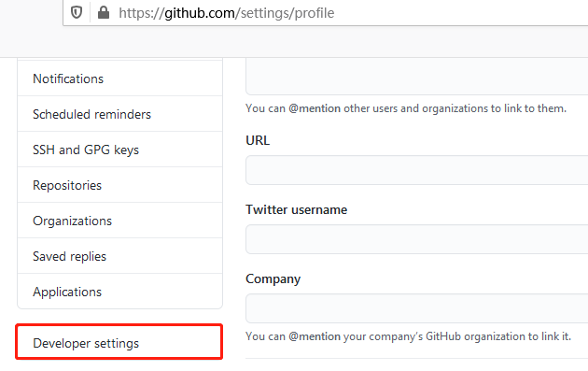
Task: Click the padlock site security icon
Action: click(103, 12)
